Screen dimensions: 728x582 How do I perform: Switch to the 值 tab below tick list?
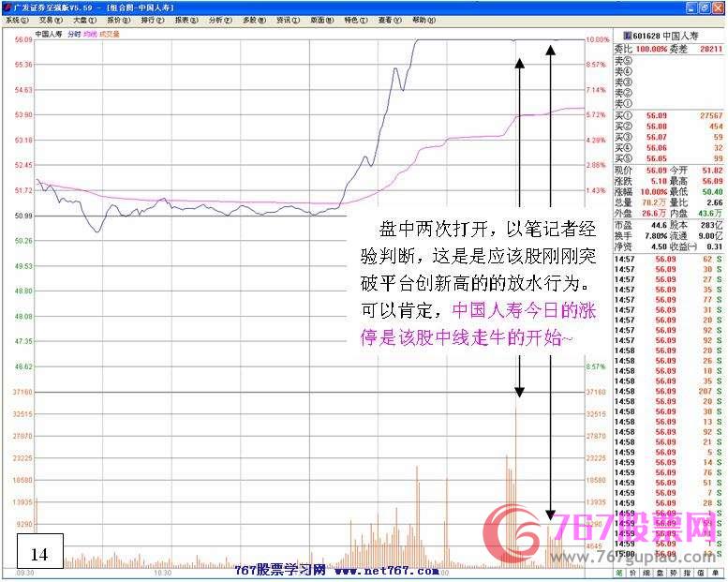click(x=701, y=573)
